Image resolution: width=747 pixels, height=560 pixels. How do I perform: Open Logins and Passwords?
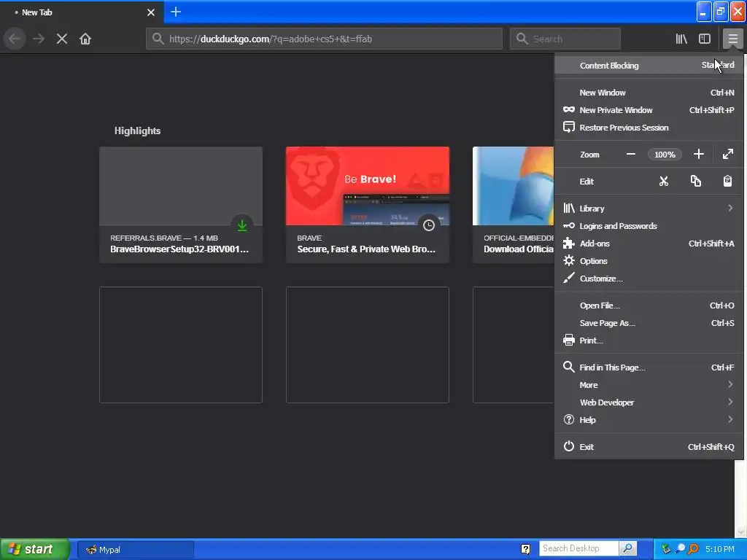pos(649,226)
